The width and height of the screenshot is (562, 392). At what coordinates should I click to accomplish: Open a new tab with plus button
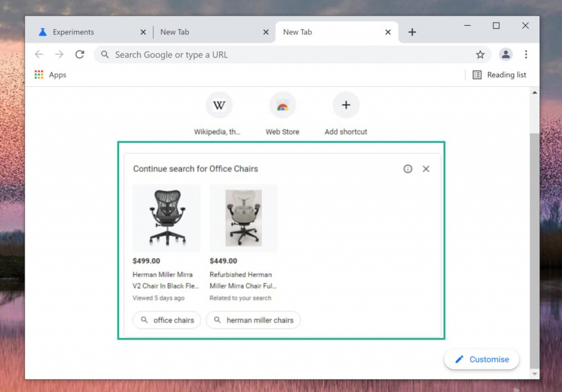(412, 32)
